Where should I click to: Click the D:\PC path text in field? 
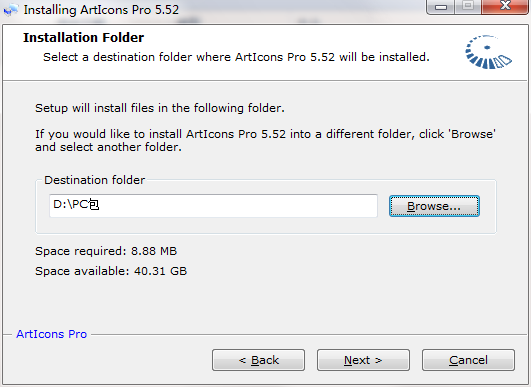[76, 205]
